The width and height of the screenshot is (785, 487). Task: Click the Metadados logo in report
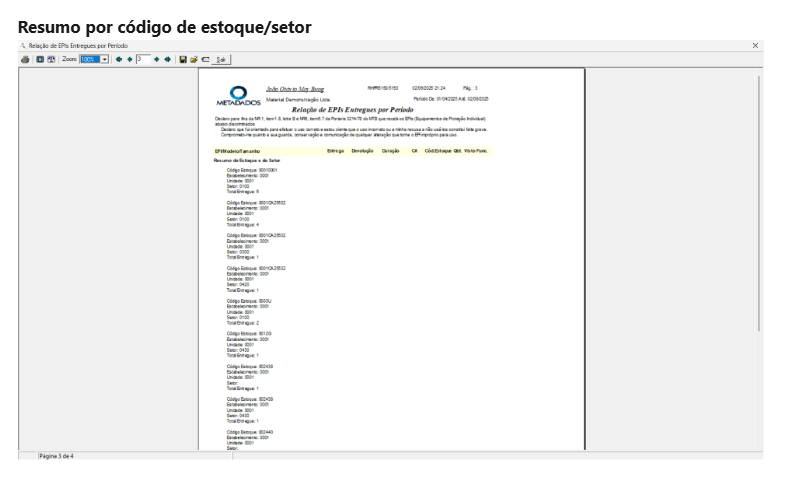tap(238, 96)
